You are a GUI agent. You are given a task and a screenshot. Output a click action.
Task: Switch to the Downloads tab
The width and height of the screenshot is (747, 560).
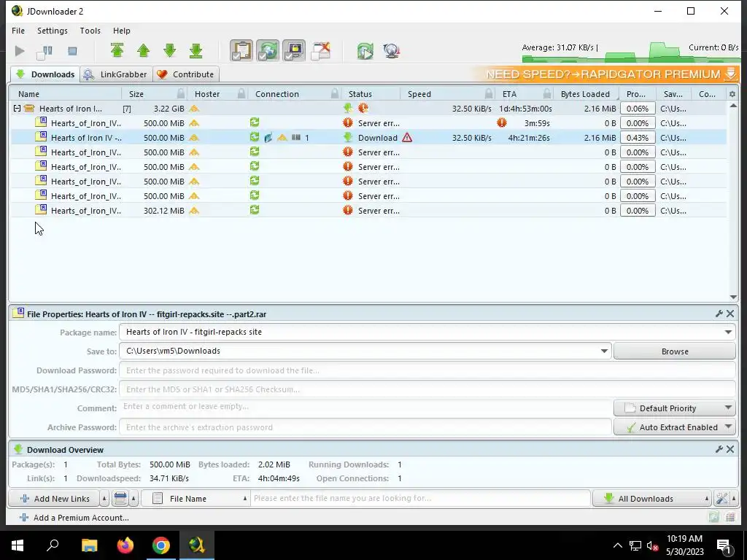(x=45, y=74)
